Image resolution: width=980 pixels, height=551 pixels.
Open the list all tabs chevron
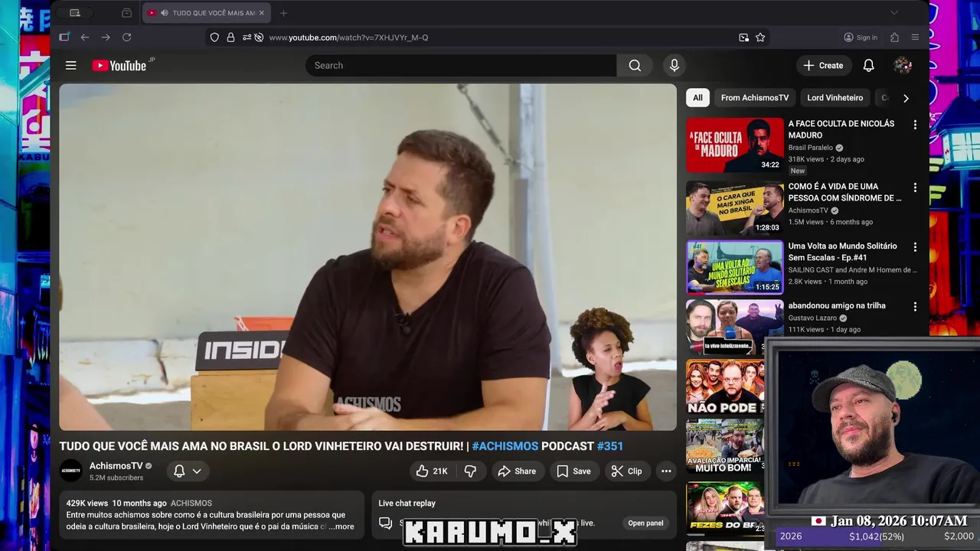(893, 13)
